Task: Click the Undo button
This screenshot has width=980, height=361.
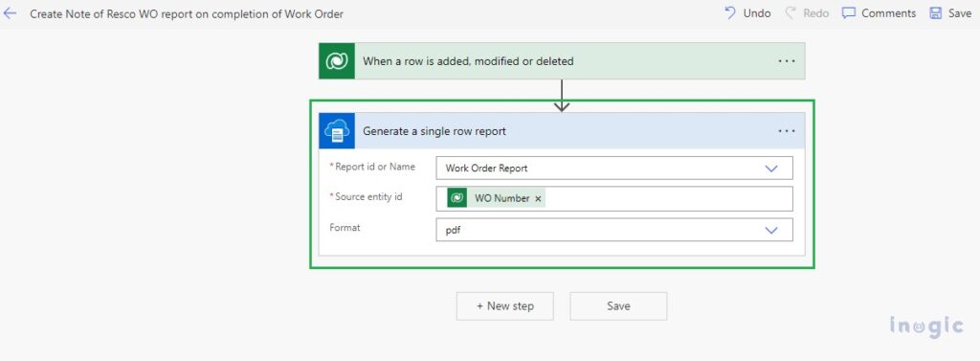Action: coord(746,13)
